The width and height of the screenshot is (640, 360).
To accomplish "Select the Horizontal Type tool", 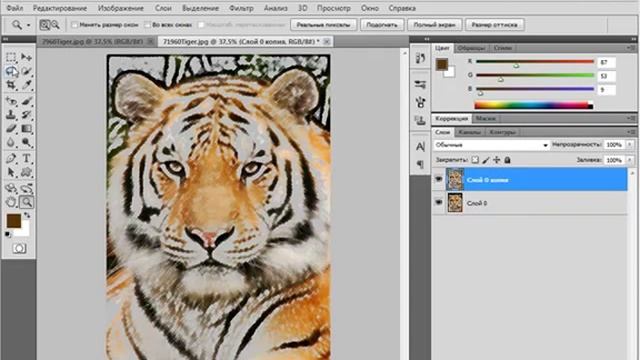I will pyautogui.click(x=27, y=158).
